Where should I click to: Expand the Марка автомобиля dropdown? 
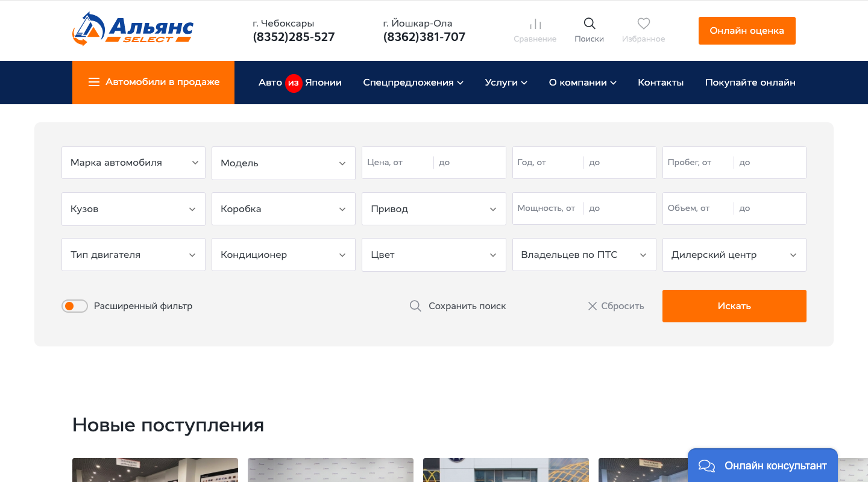click(x=133, y=163)
